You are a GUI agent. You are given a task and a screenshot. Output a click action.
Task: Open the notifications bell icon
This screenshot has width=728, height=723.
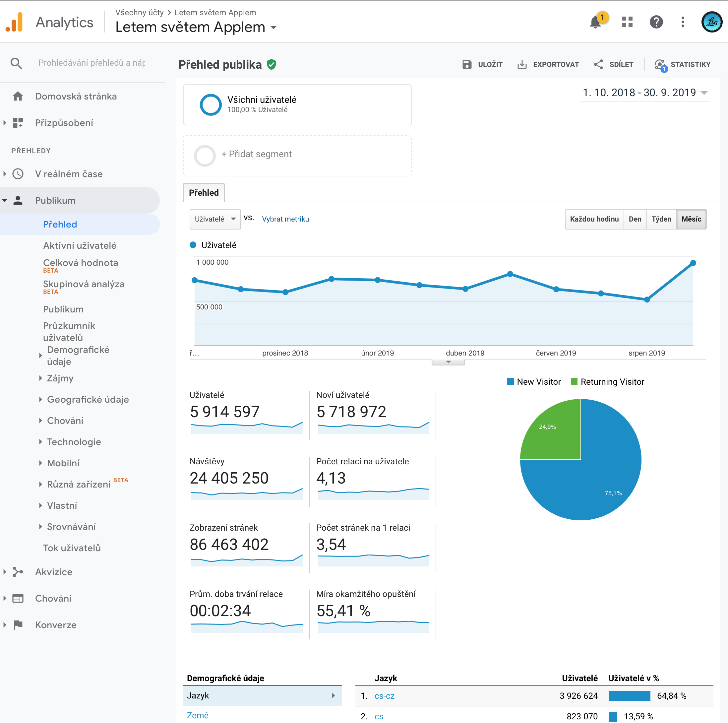click(x=595, y=22)
